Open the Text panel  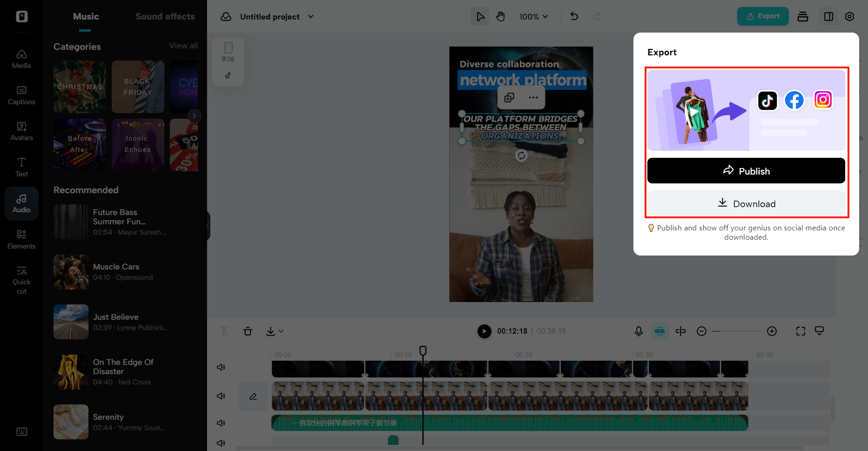pyautogui.click(x=21, y=167)
